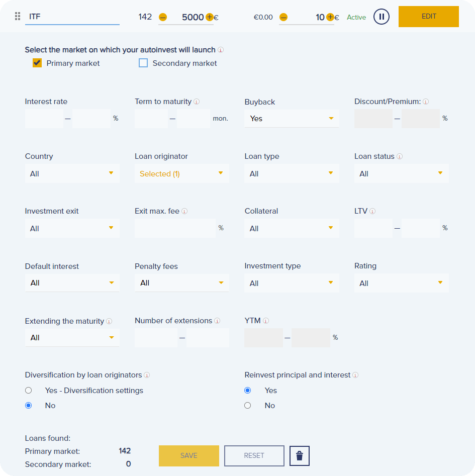Select Yes - Diversification settings radio

[29, 391]
